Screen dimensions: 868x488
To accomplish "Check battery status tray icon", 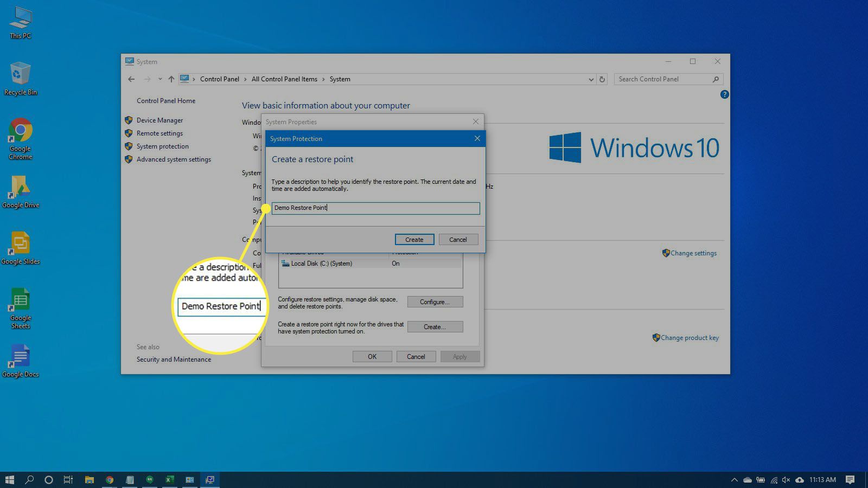I will click(x=761, y=479).
